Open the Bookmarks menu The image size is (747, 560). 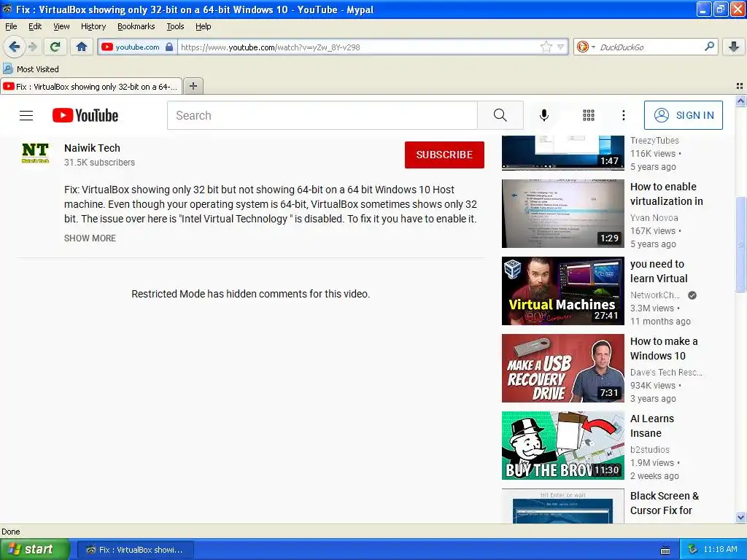coord(136,26)
